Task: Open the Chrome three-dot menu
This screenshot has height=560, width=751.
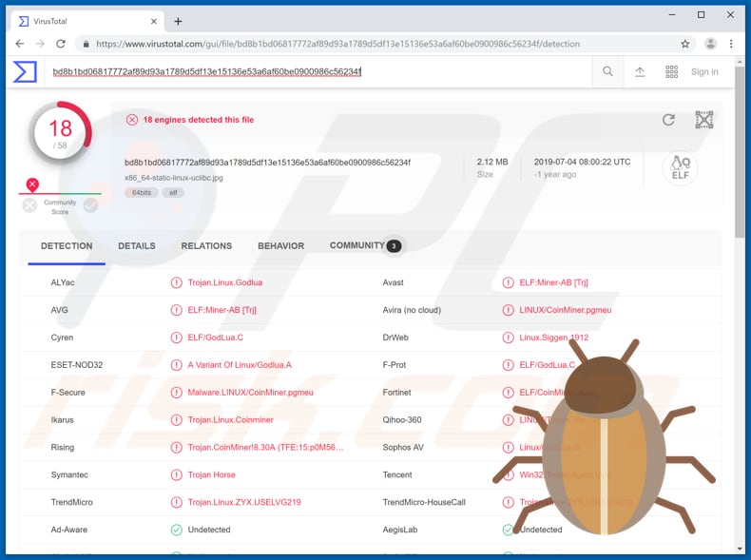Action: pos(731,44)
